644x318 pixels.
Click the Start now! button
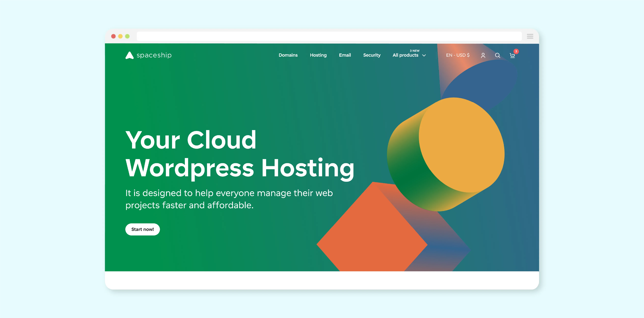142,229
